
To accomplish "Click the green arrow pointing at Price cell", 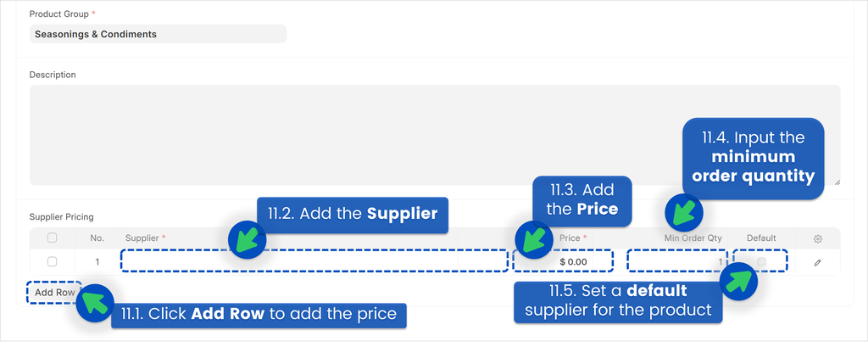I will coord(534,239).
